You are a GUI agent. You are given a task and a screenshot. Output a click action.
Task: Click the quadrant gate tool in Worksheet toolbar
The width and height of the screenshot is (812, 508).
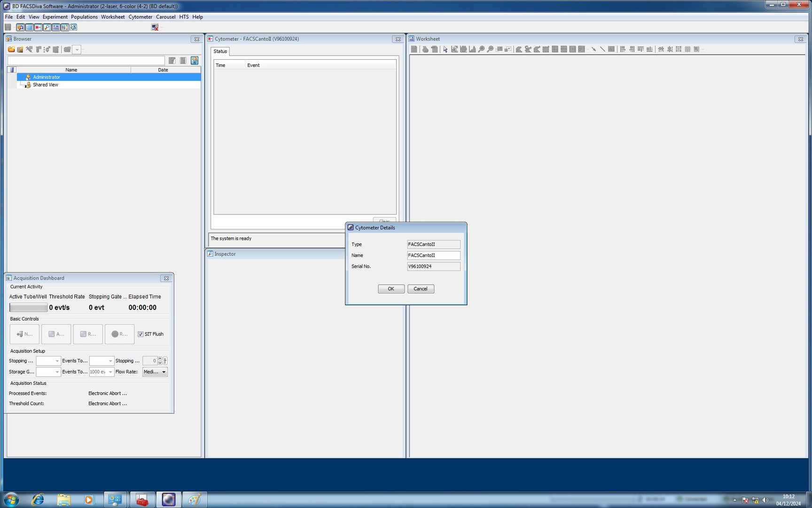(555, 49)
